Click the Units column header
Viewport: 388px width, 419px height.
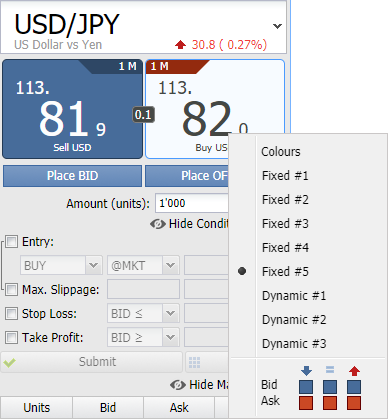(36, 407)
